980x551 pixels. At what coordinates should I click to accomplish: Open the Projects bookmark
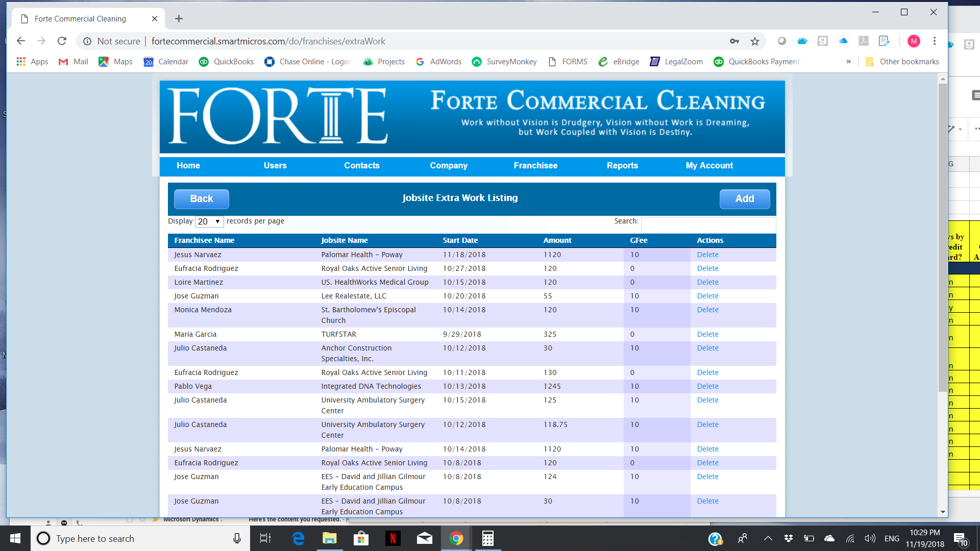pyautogui.click(x=384, y=62)
